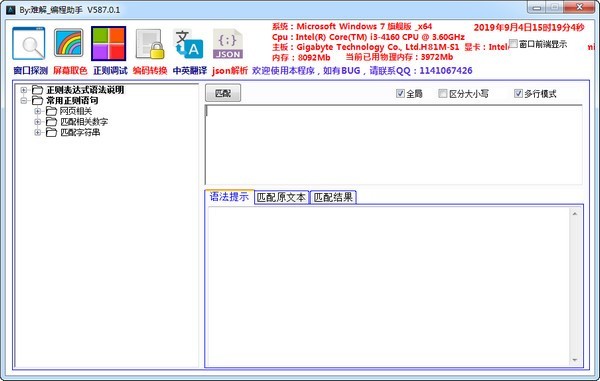Select the 匹配相关数字 folder item

[84, 122]
